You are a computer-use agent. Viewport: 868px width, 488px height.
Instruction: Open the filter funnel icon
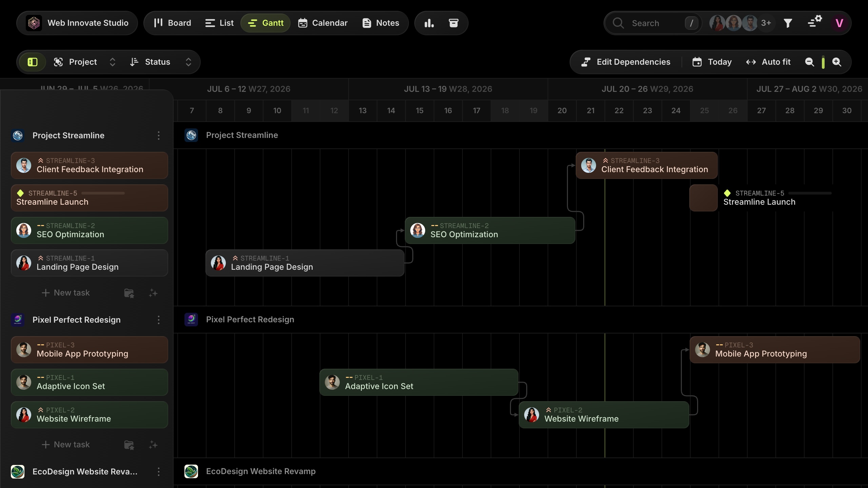pyautogui.click(x=788, y=23)
